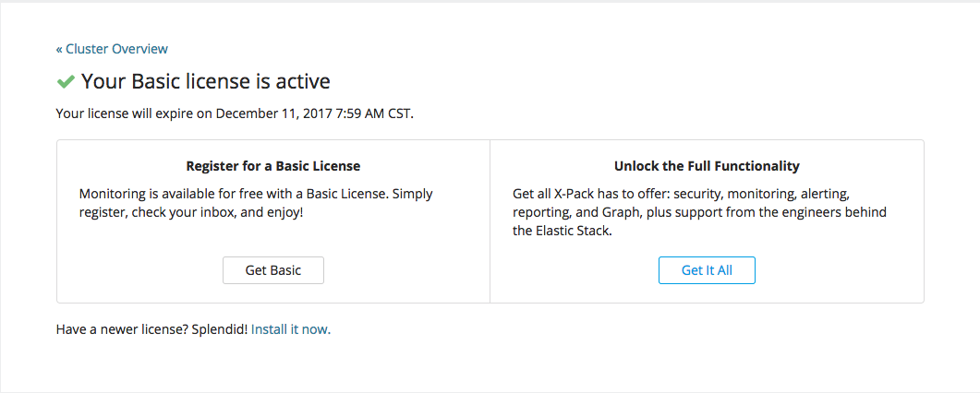
Task: Go back to Cluster Overview
Action: (x=116, y=49)
